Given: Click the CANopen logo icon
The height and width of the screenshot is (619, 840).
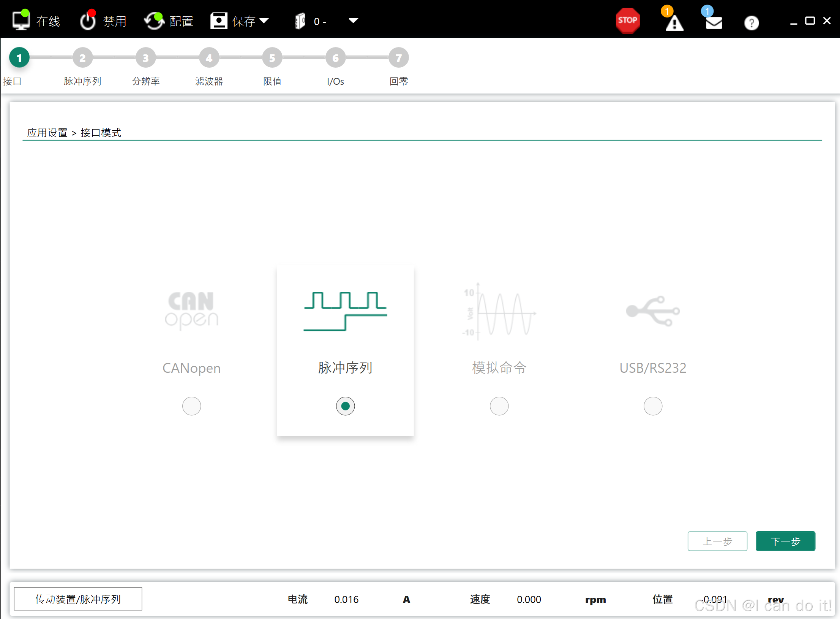Looking at the screenshot, I should [191, 310].
